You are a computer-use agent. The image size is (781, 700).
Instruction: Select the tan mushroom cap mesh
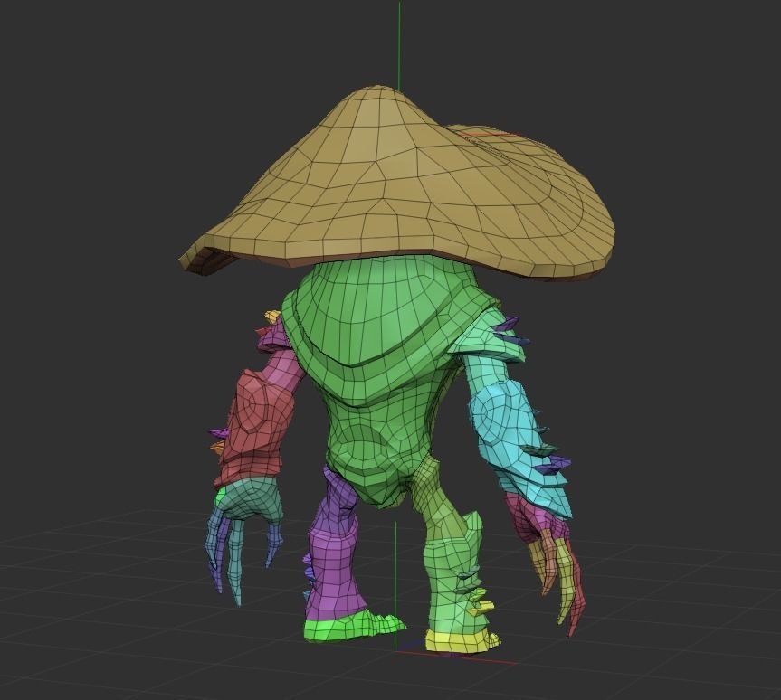398,184
